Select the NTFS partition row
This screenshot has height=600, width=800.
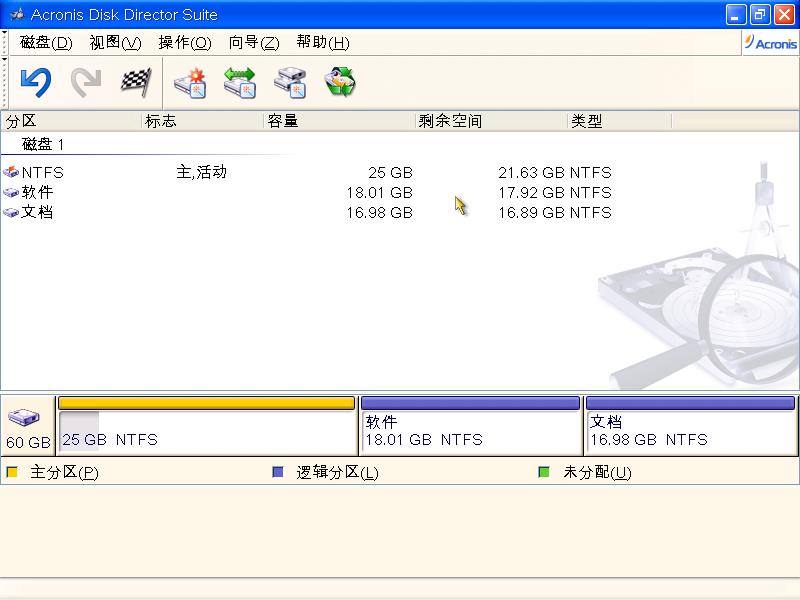307,172
